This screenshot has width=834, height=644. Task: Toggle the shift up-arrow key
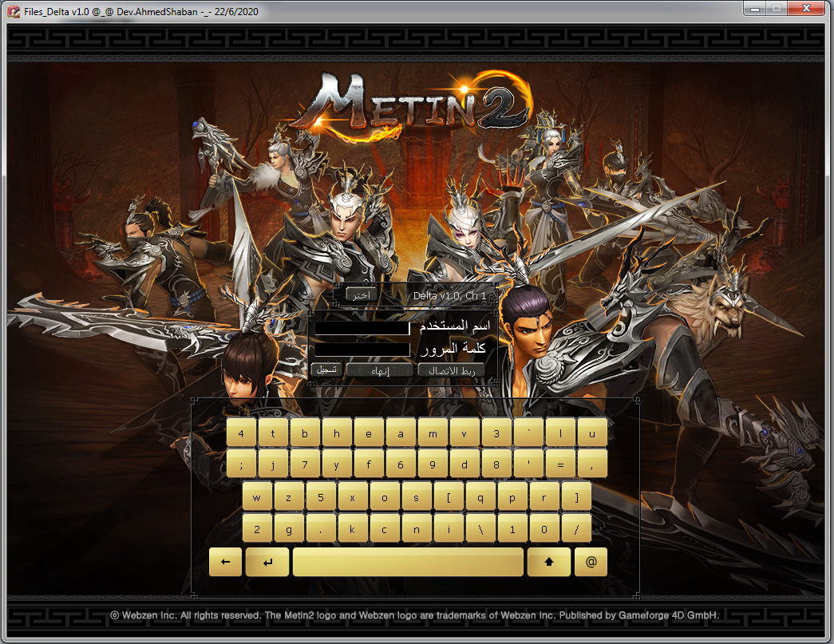[x=549, y=562]
